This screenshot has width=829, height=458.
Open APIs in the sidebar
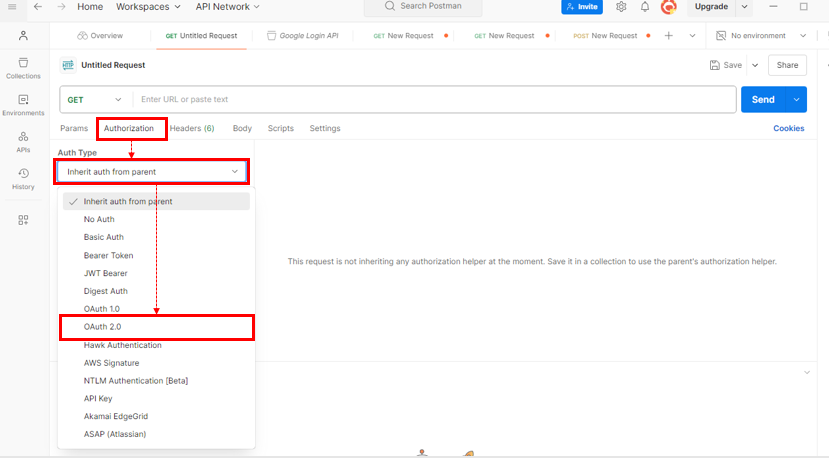(x=23, y=142)
